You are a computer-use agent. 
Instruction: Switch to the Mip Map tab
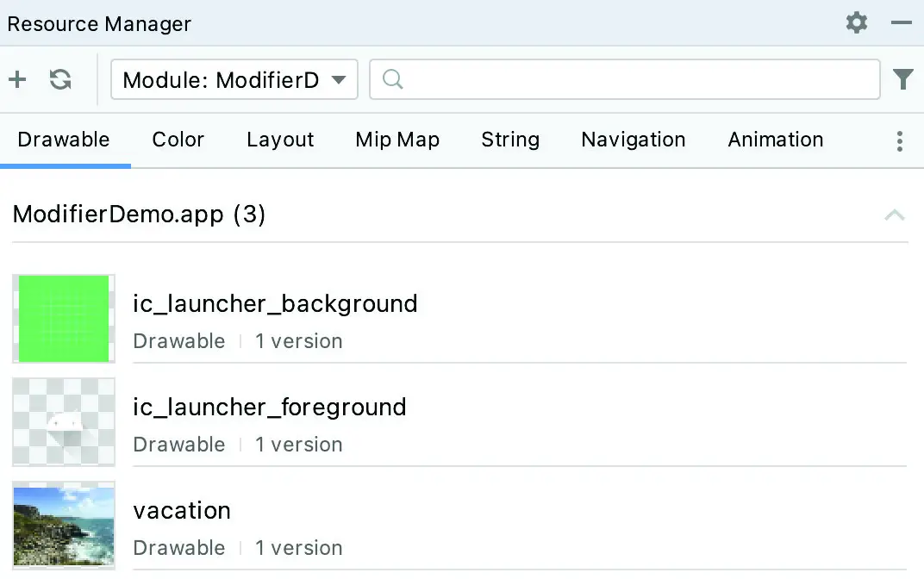[x=397, y=140]
